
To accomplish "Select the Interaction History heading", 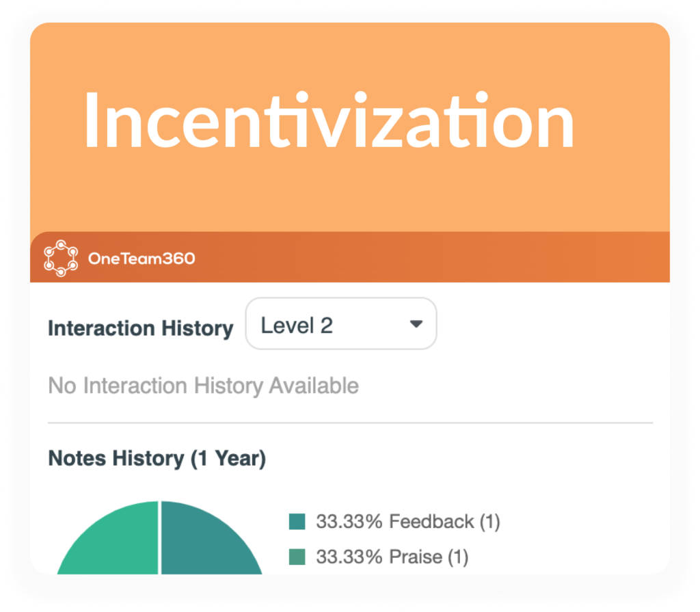I will 140,328.
